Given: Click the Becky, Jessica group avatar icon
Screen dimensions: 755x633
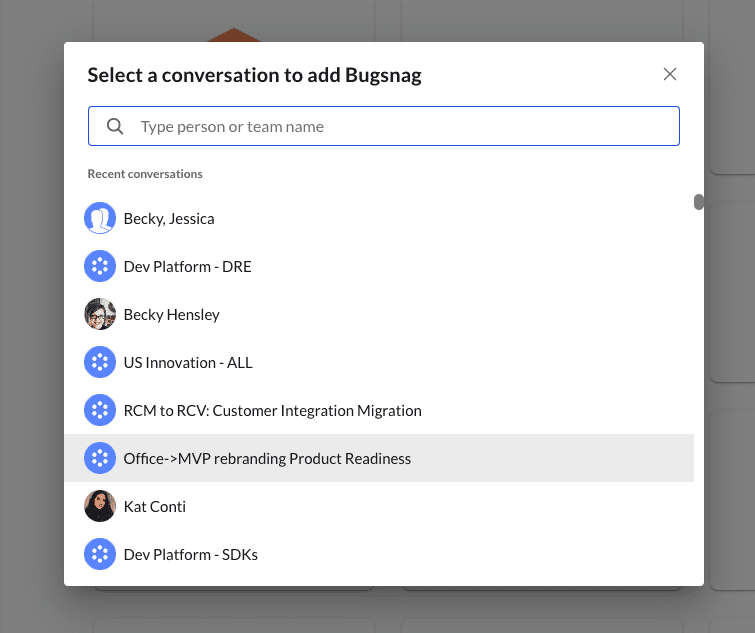Looking at the screenshot, I should 100,218.
